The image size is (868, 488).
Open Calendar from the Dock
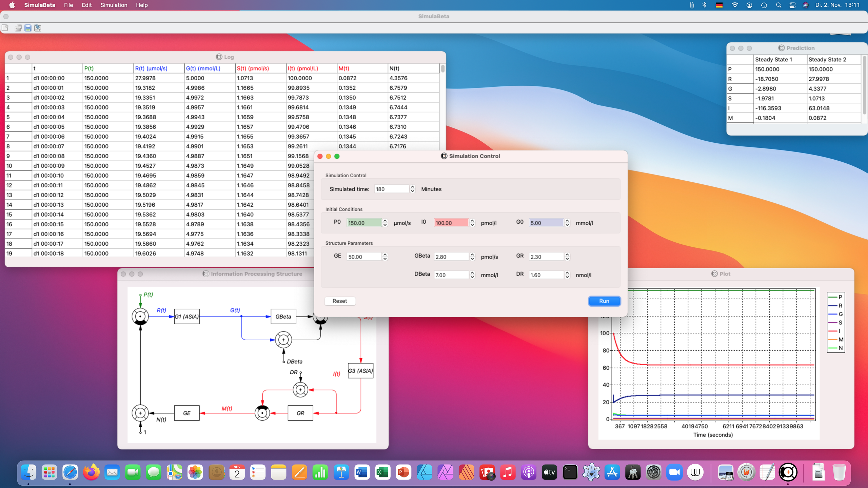click(x=237, y=472)
